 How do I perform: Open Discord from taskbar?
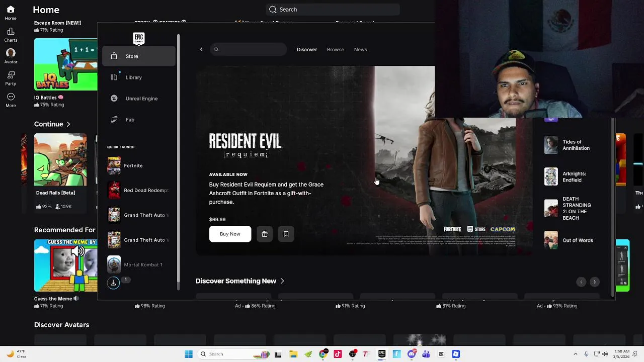412,354
